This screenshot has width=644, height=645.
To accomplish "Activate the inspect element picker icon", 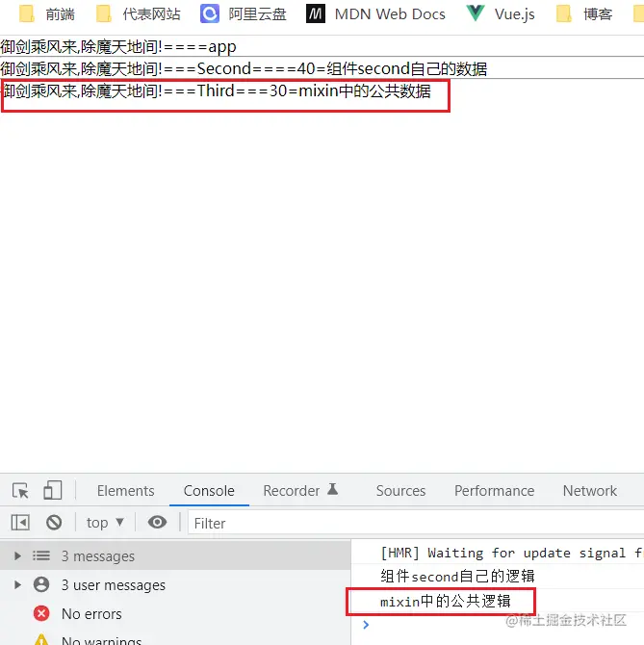I will (x=20, y=490).
